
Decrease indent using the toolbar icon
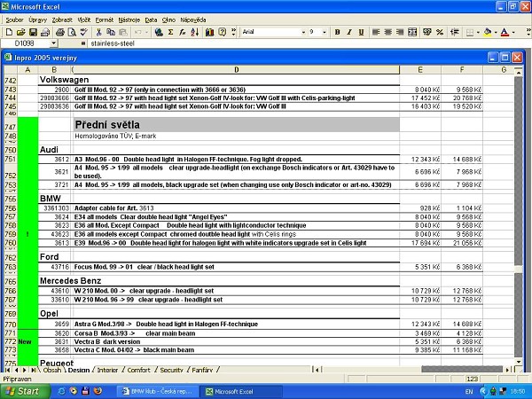(455, 32)
